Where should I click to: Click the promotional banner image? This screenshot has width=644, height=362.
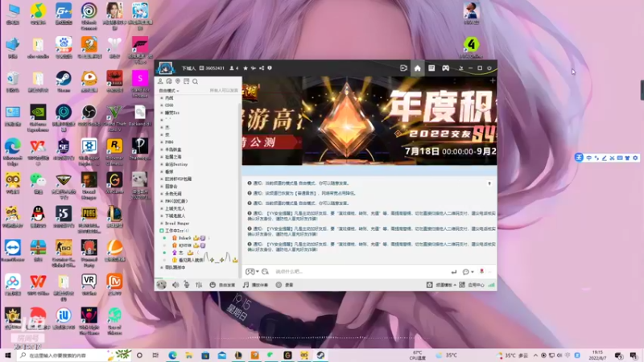[x=369, y=121]
